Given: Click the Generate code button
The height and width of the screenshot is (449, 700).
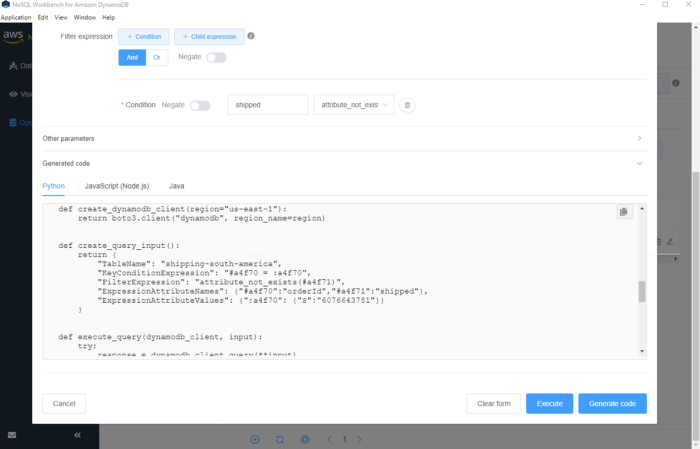Looking at the screenshot, I should pos(612,404).
